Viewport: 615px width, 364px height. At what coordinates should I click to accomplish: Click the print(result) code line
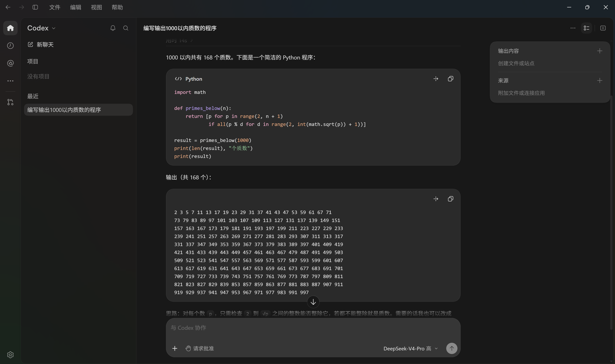pos(193,156)
